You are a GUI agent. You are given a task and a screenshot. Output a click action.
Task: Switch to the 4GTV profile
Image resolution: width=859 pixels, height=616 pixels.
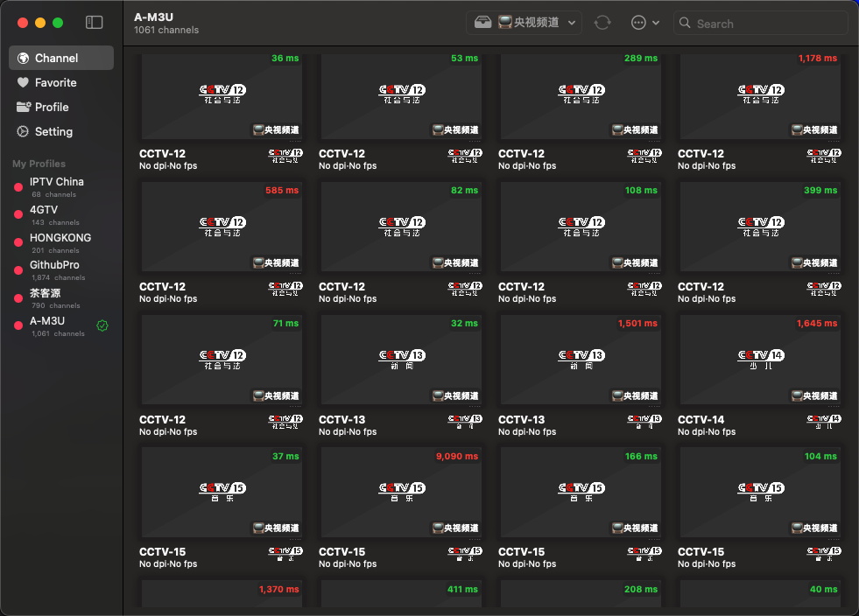[x=44, y=210]
